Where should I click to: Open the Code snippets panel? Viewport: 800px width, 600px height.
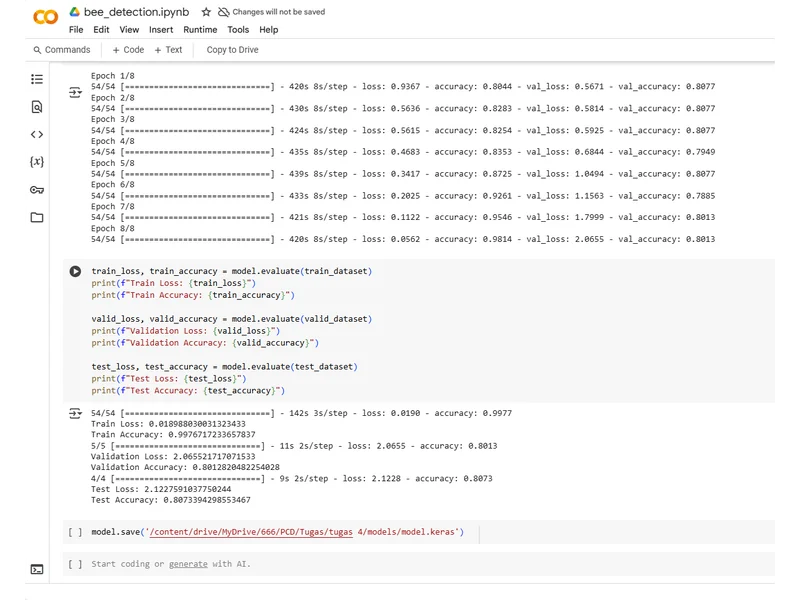[37, 134]
